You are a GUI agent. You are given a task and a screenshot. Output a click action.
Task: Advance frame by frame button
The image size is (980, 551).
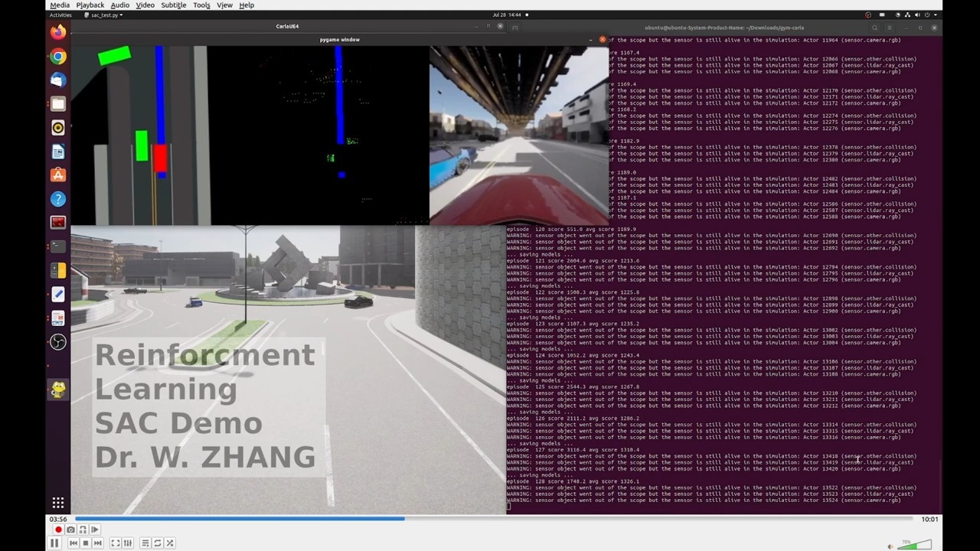(x=95, y=530)
